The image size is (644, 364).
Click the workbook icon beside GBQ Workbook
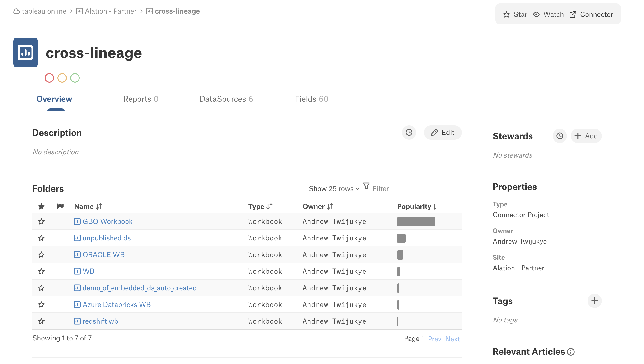coord(77,221)
